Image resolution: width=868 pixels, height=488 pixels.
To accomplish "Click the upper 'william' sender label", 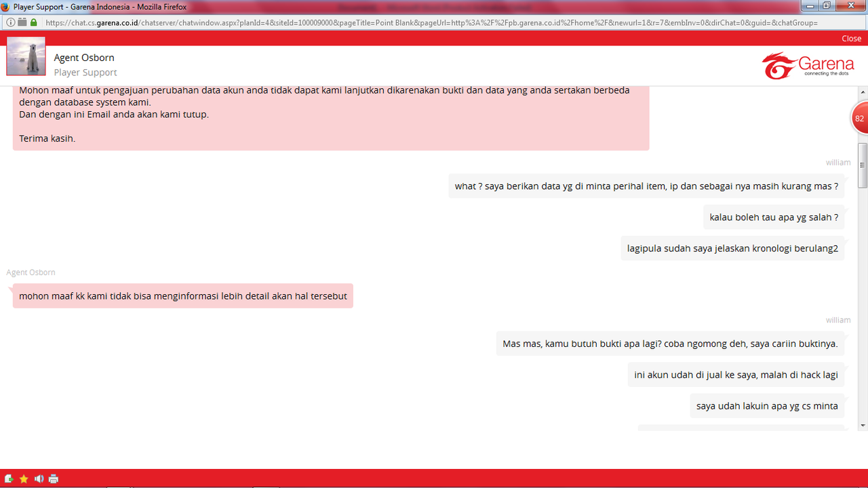I will 838,163.
